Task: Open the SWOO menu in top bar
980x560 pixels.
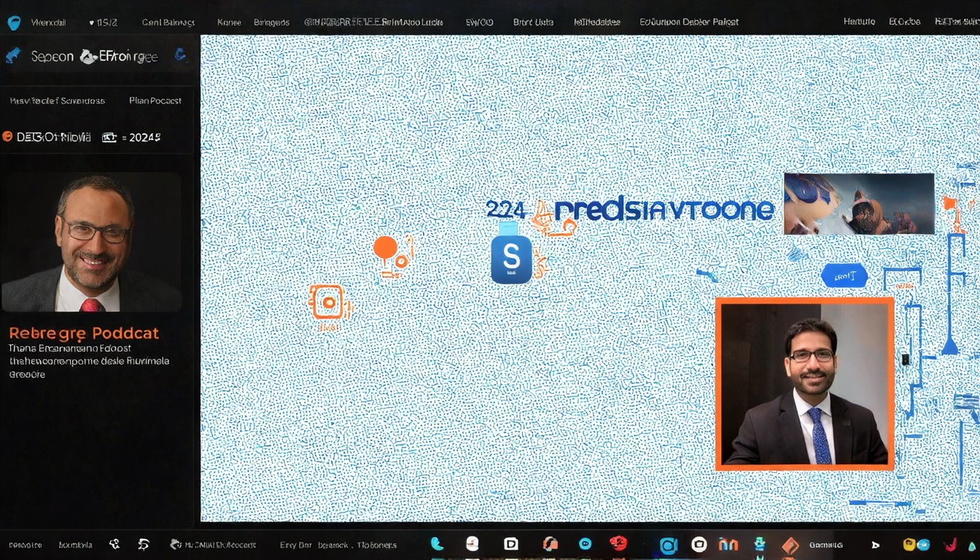Action: coord(479,23)
